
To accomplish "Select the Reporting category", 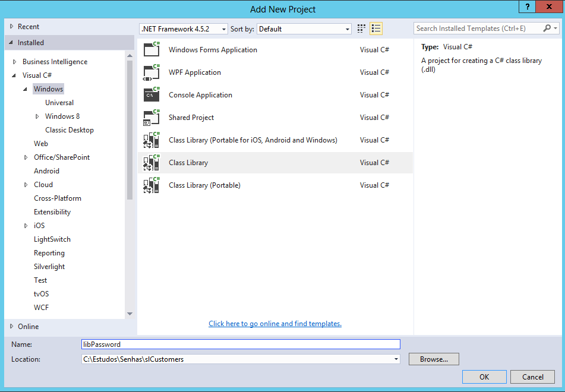I will [x=49, y=253].
